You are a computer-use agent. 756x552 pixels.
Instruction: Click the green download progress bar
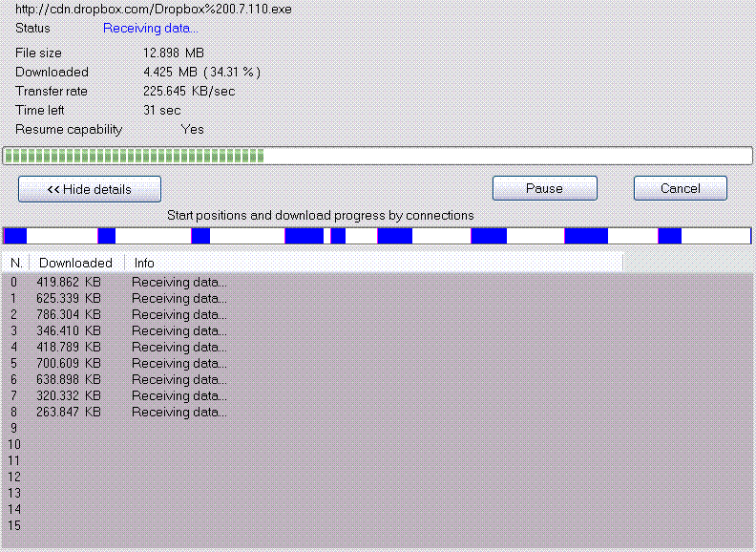[x=377, y=156]
